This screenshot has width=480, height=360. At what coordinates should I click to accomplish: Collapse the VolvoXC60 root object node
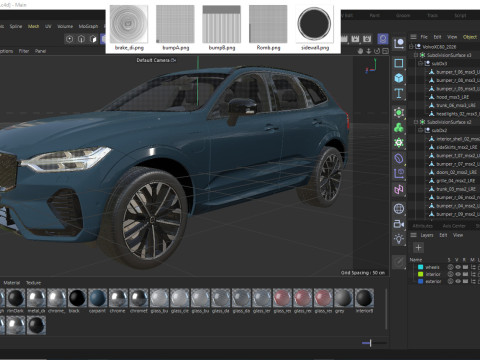coord(411,46)
